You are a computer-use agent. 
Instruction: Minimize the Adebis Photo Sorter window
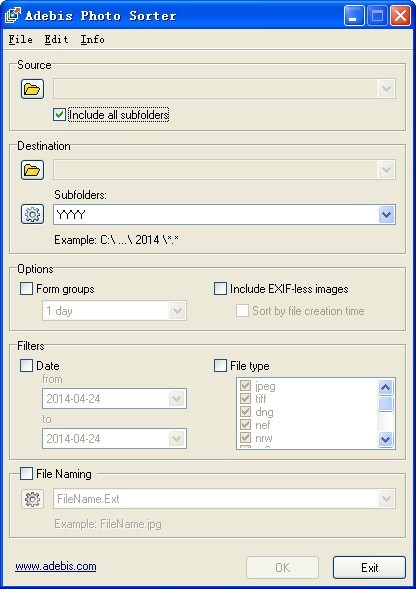coord(354,16)
